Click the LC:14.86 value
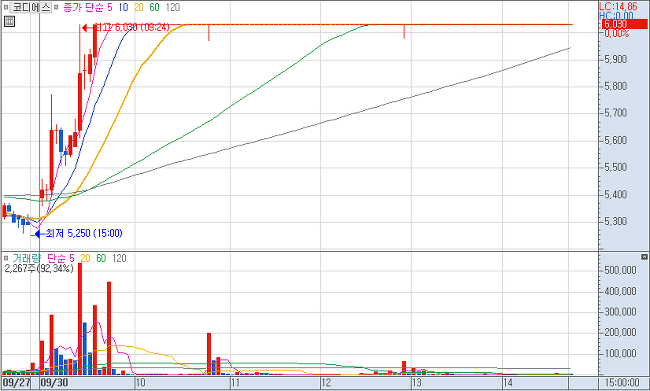The width and height of the screenshot is (650, 391). (x=618, y=7)
